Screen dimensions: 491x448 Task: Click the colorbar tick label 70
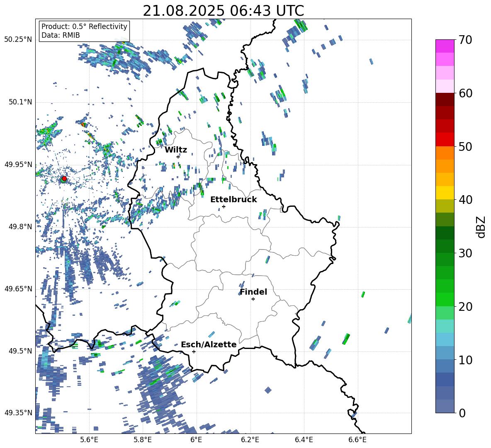(465, 40)
